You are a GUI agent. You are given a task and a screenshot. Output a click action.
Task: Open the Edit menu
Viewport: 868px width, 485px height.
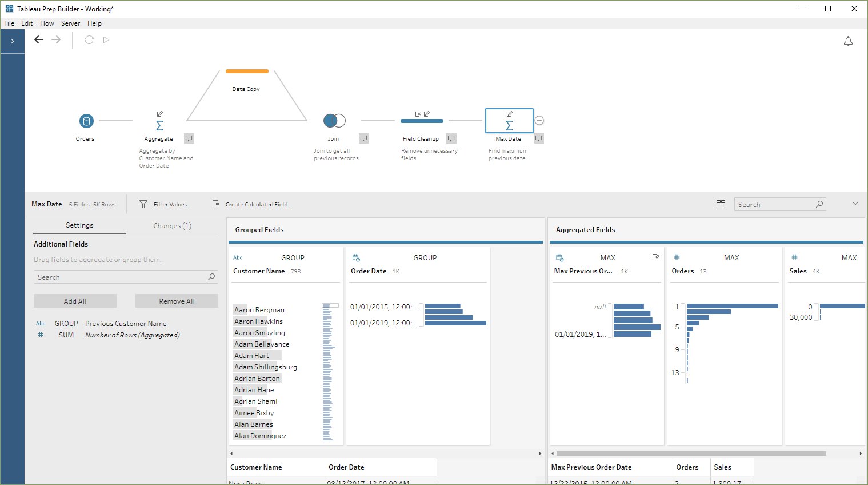click(27, 23)
